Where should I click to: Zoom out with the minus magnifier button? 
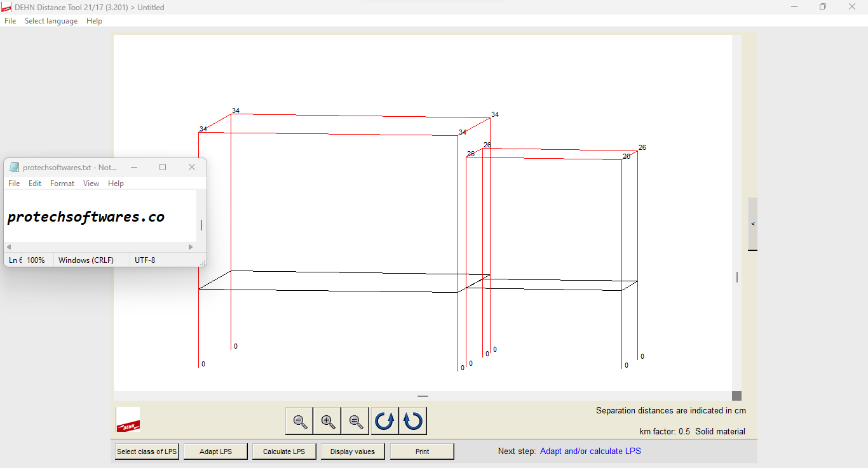(x=300, y=421)
